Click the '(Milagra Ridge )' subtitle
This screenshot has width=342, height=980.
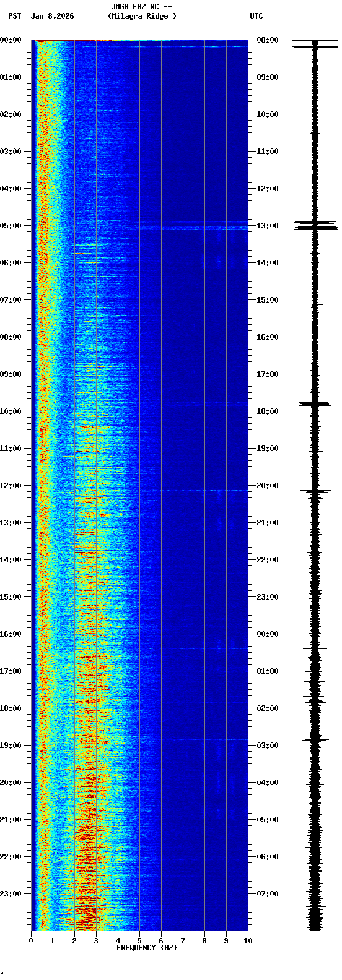coord(142,16)
